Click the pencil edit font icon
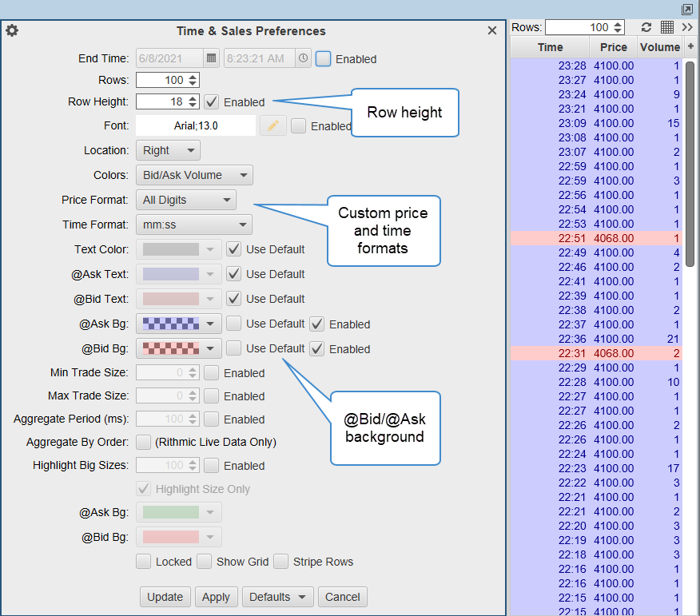 (272, 125)
